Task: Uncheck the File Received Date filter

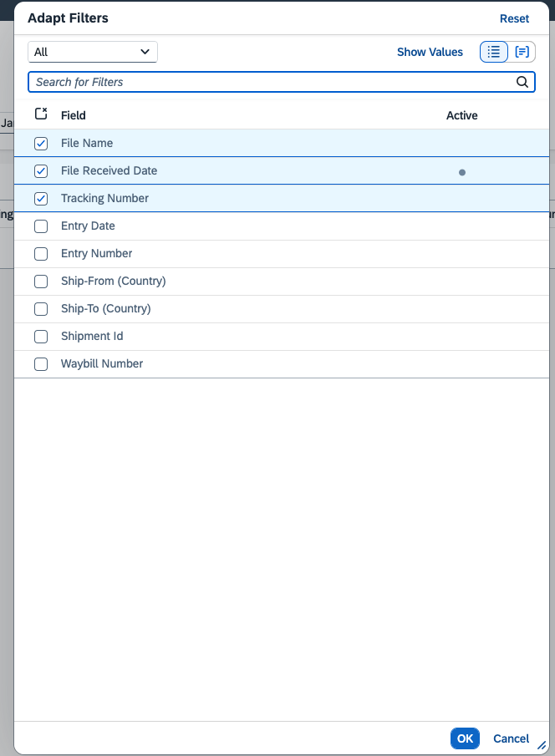Action: point(40,170)
